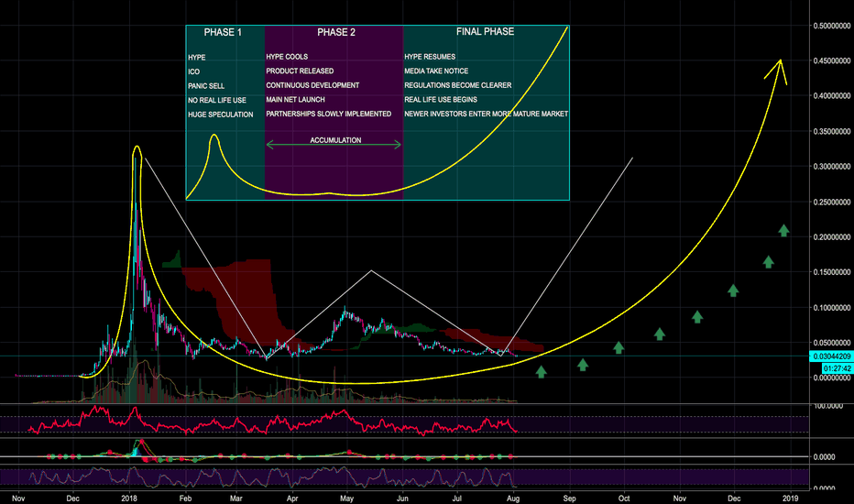854x504 pixels.
Task: Click the CONTINUOUS DEVELOPMENT text note
Action: pyautogui.click(x=312, y=85)
